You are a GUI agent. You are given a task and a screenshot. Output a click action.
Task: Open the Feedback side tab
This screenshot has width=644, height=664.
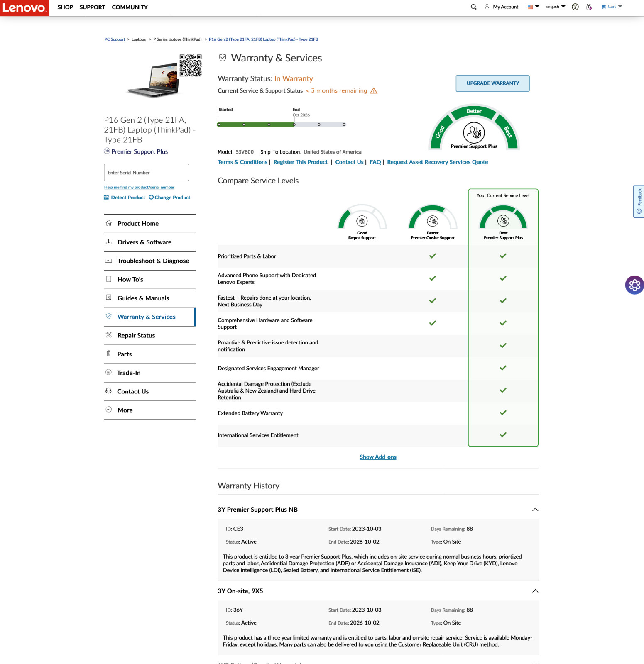639,201
